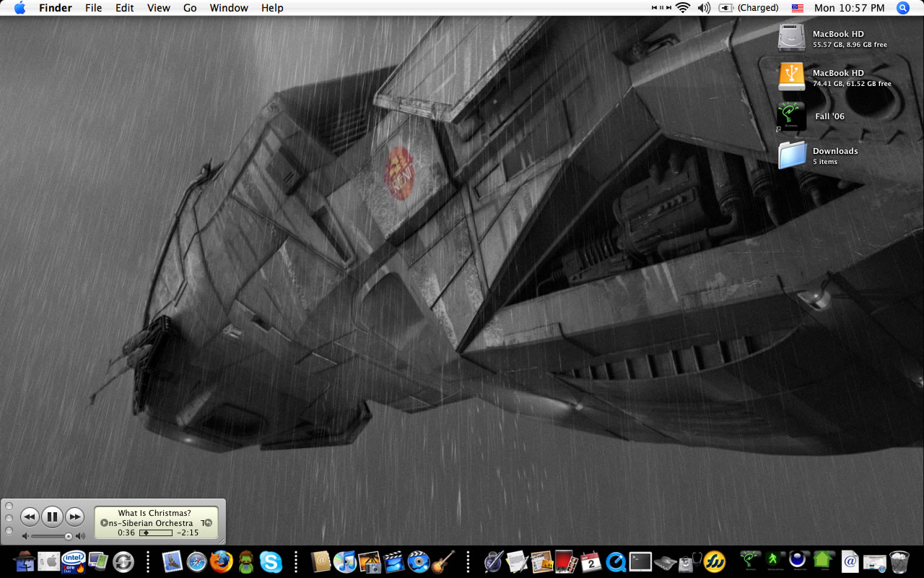Open the green house folder in Dock

tap(823, 561)
